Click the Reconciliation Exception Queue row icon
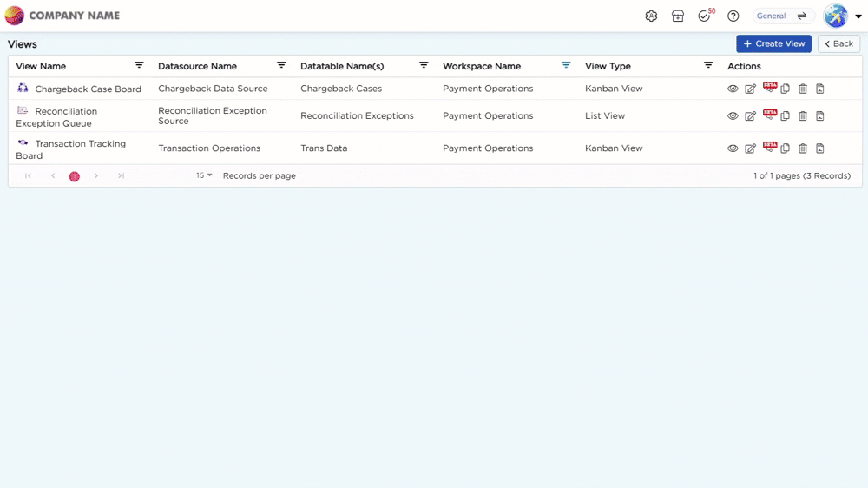Viewport: 868px width, 488px height. coord(23,110)
